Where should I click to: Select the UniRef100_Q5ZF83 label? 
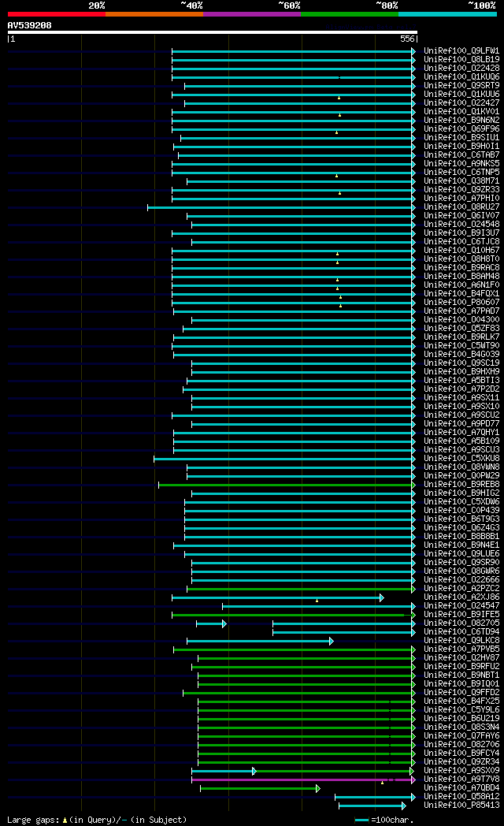pos(461,328)
